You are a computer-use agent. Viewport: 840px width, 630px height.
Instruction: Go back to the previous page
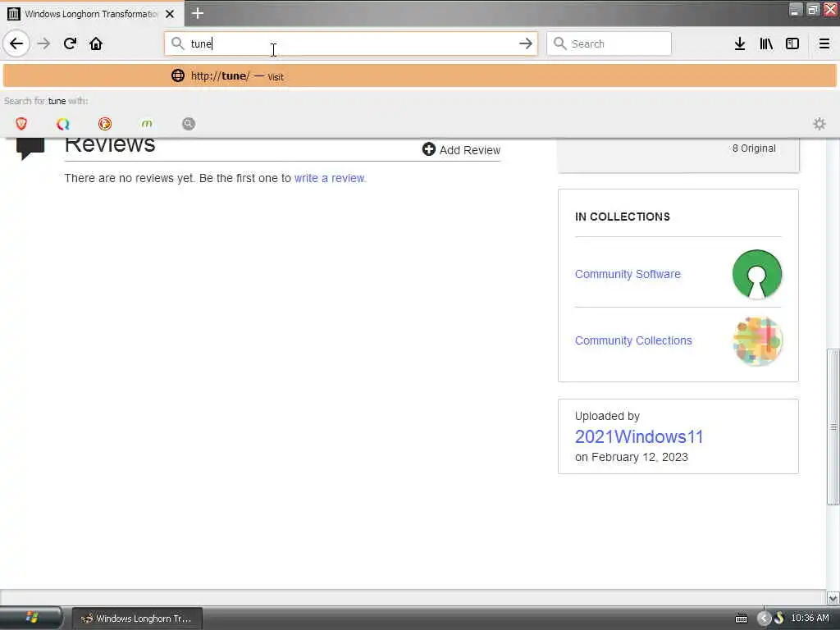(16, 43)
